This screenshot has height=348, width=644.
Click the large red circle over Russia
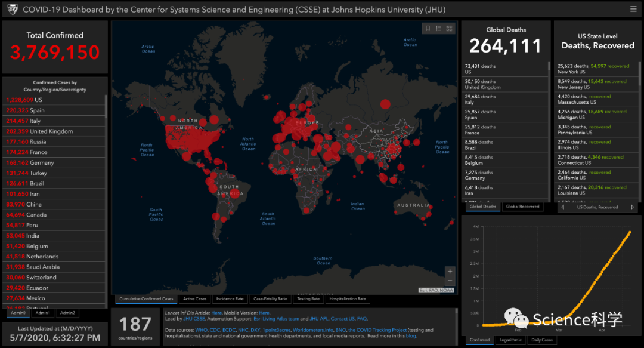385,104
